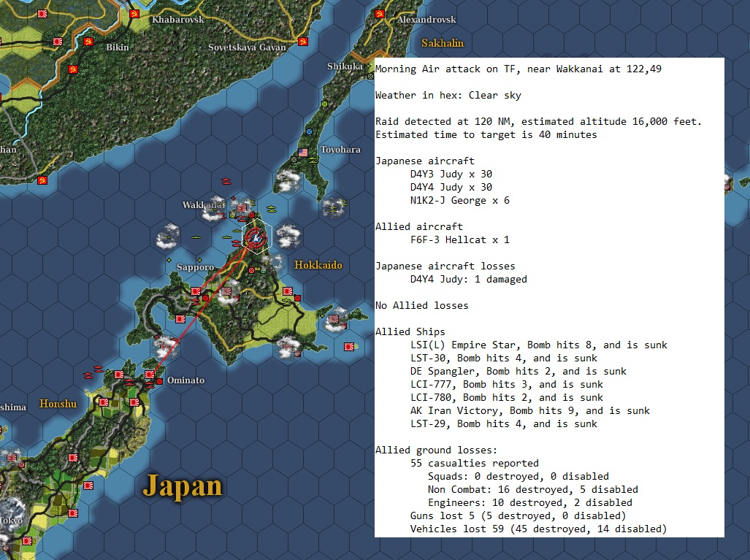
Task: Click the Sakhalin region label
Action: click(x=443, y=43)
